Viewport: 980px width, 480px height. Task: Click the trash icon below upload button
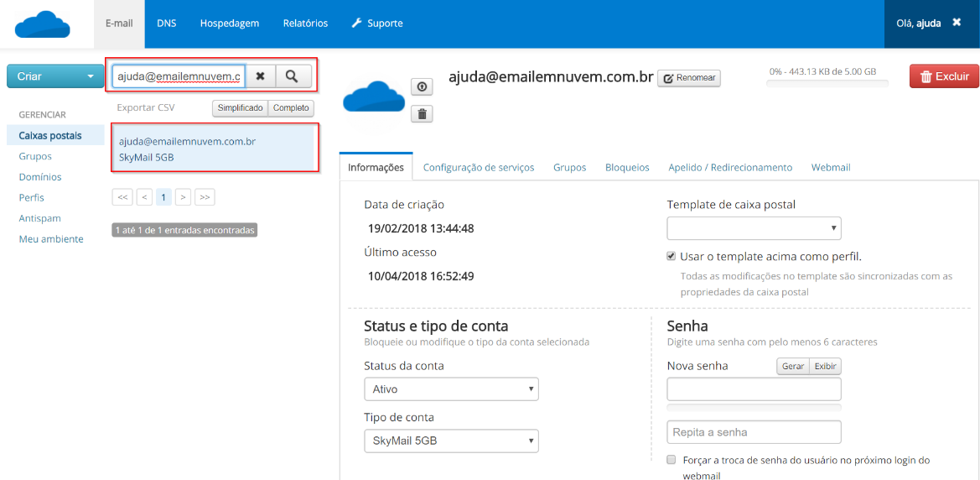(x=422, y=113)
